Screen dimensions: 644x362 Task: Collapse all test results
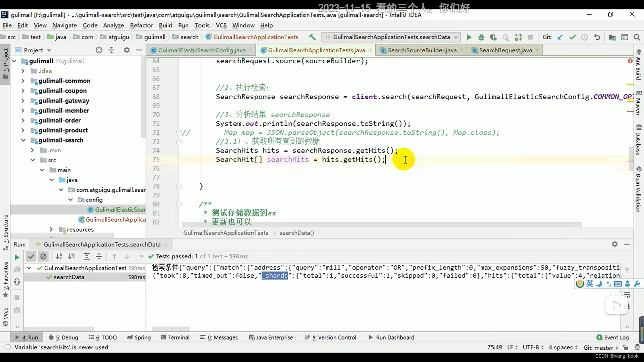(x=99, y=256)
